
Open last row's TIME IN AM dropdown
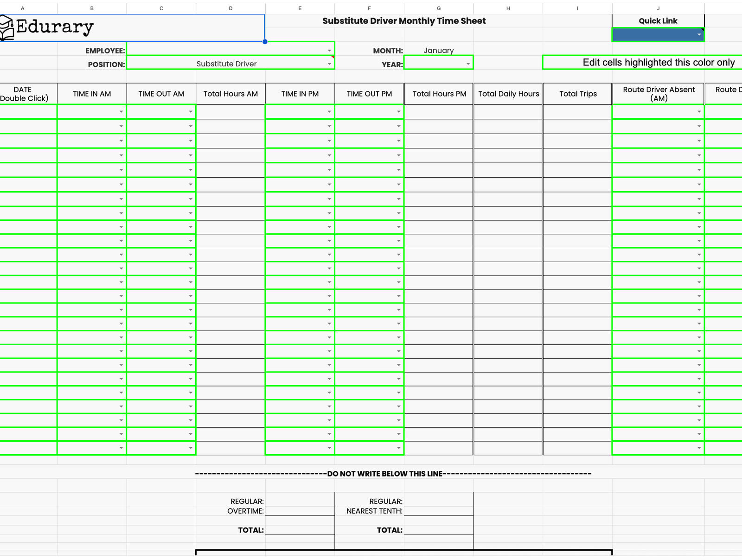(x=121, y=448)
